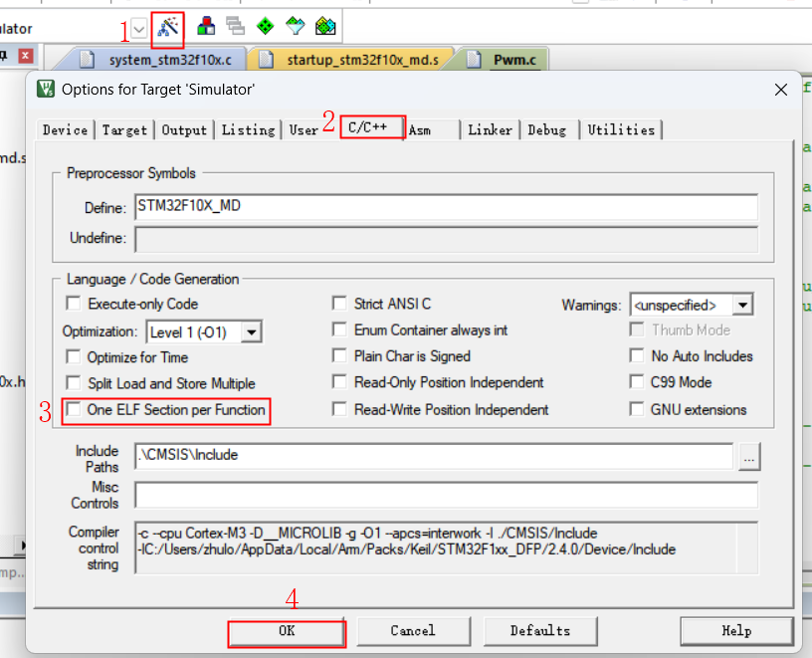The width and height of the screenshot is (812, 658).
Task: Close the Options for Target dialog
Action: pos(781,90)
